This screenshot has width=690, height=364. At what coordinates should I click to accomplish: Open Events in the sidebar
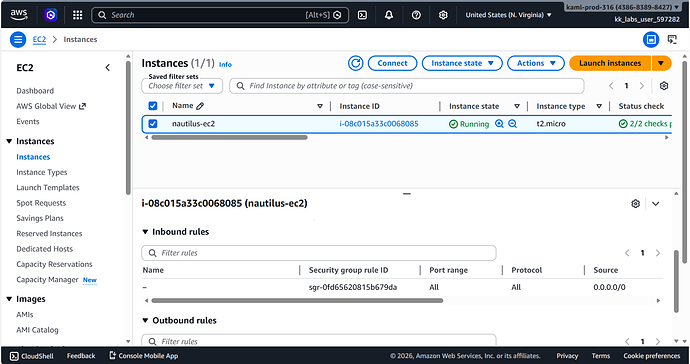point(28,121)
